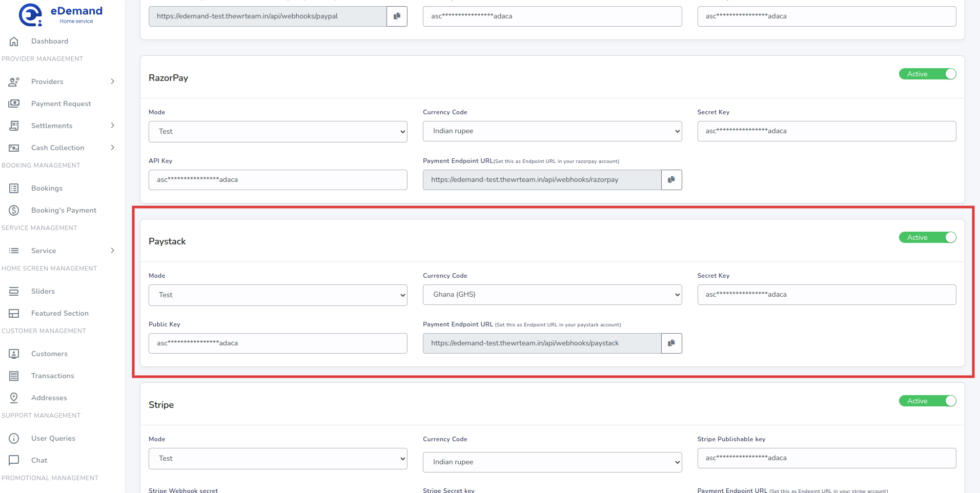Image resolution: width=980 pixels, height=493 pixels.
Task: Click the Customers icon in sidebar
Action: click(x=14, y=354)
